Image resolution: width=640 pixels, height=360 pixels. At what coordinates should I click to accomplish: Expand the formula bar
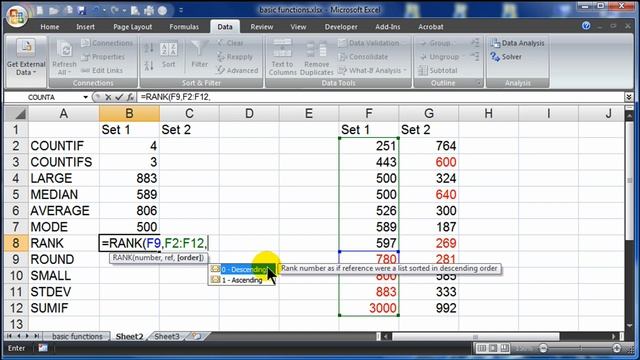coord(629,97)
